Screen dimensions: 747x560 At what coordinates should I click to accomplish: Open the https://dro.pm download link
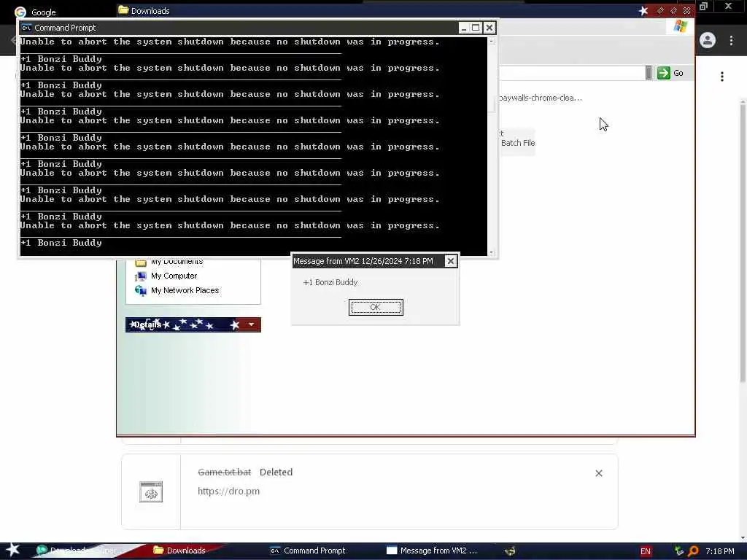tap(228, 491)
